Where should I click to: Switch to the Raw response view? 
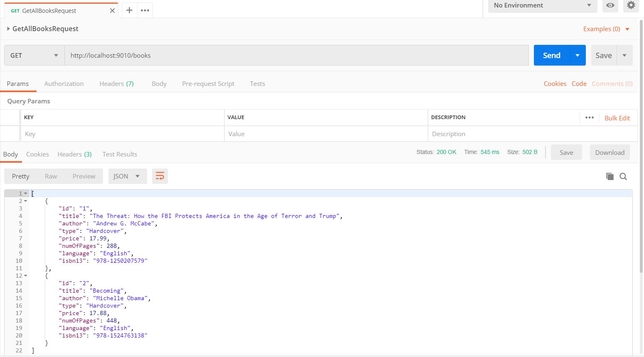[x=51, y=176]
